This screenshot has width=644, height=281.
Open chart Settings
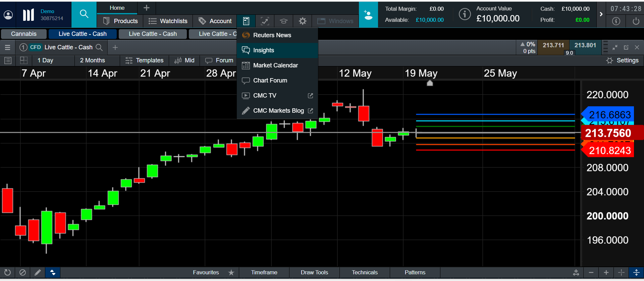pos(623,60)
